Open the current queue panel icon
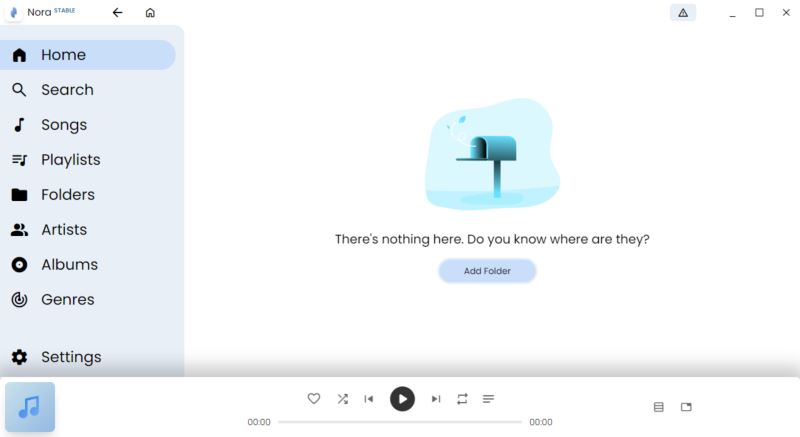Viewport: 800px width, 437px height. (659, 407)
